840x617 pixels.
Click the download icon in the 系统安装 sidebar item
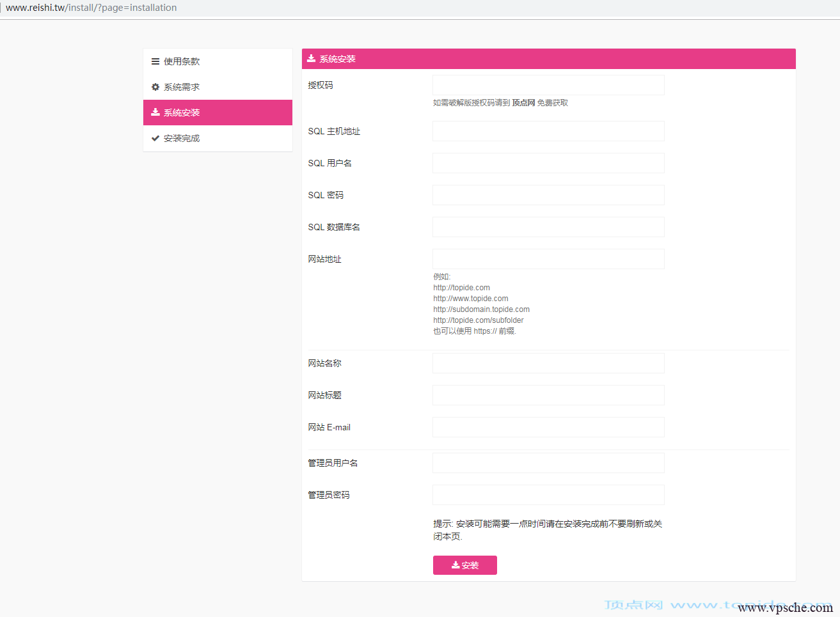(x=155, y=113)
